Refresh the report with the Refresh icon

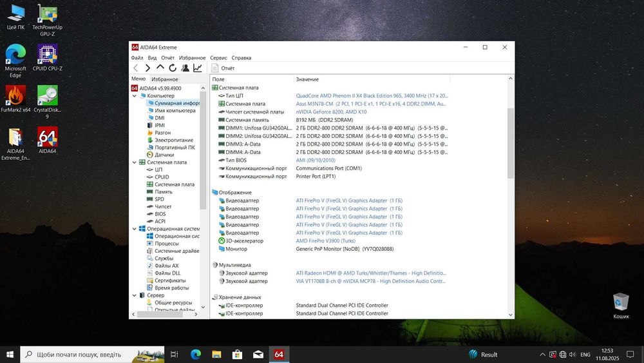173,68
